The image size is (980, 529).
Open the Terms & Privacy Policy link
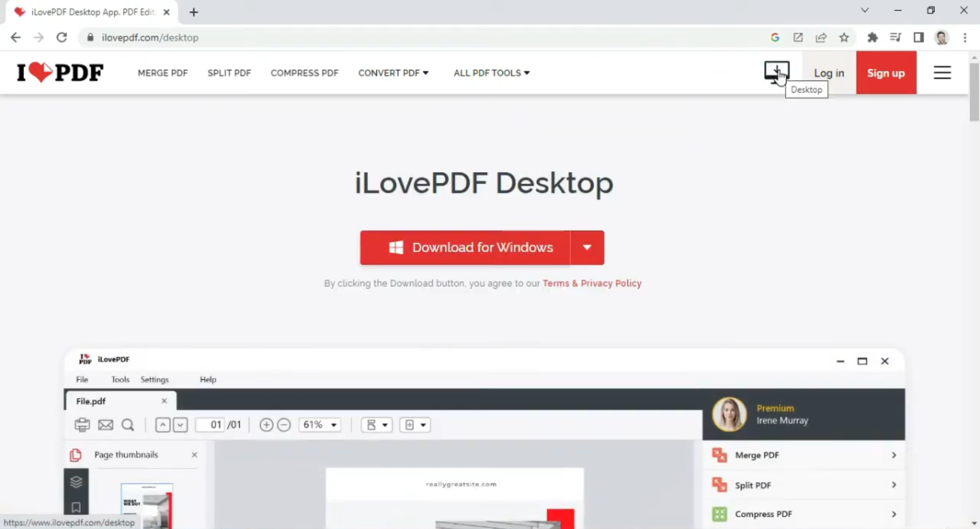[x=592, y=283]
